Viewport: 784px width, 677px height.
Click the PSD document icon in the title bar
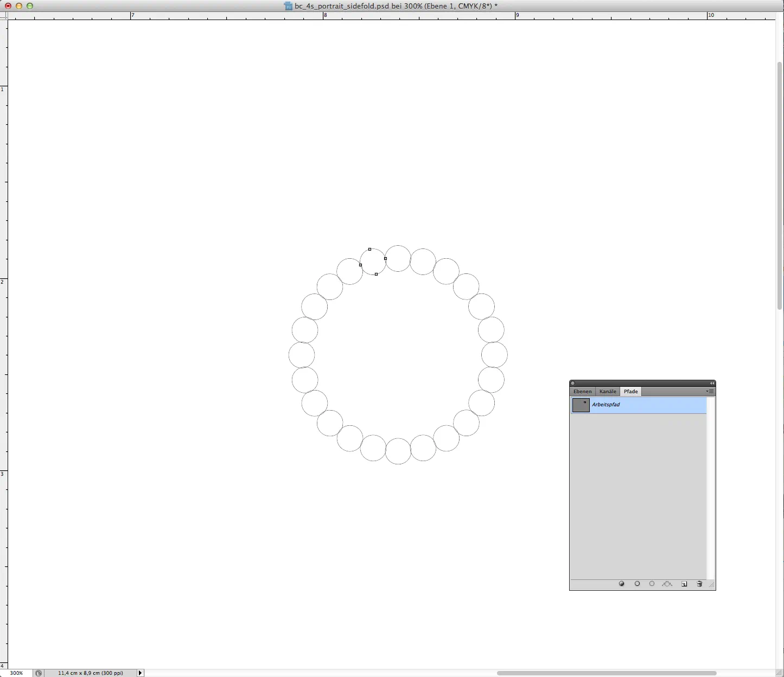pos(288,6)
